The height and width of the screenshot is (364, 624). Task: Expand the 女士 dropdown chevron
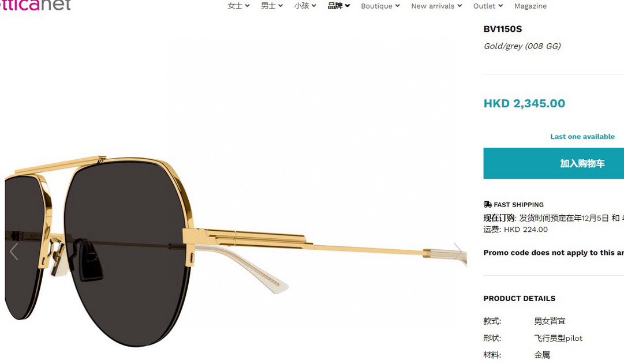247,6
